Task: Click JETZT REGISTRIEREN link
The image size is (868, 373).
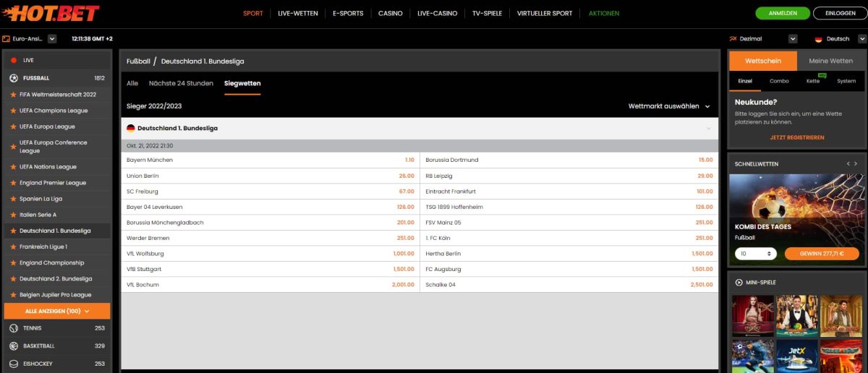Action: 797,137
